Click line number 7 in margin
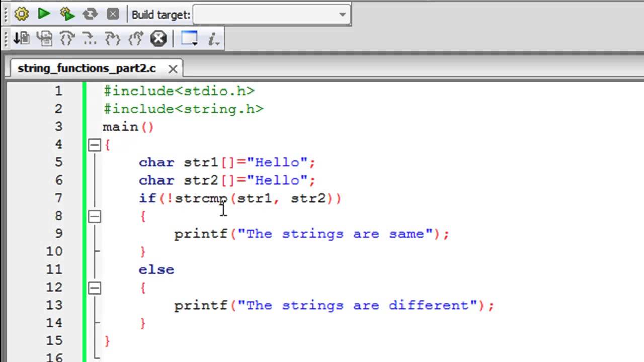This screenshot has width=644, height=362. 59,198
